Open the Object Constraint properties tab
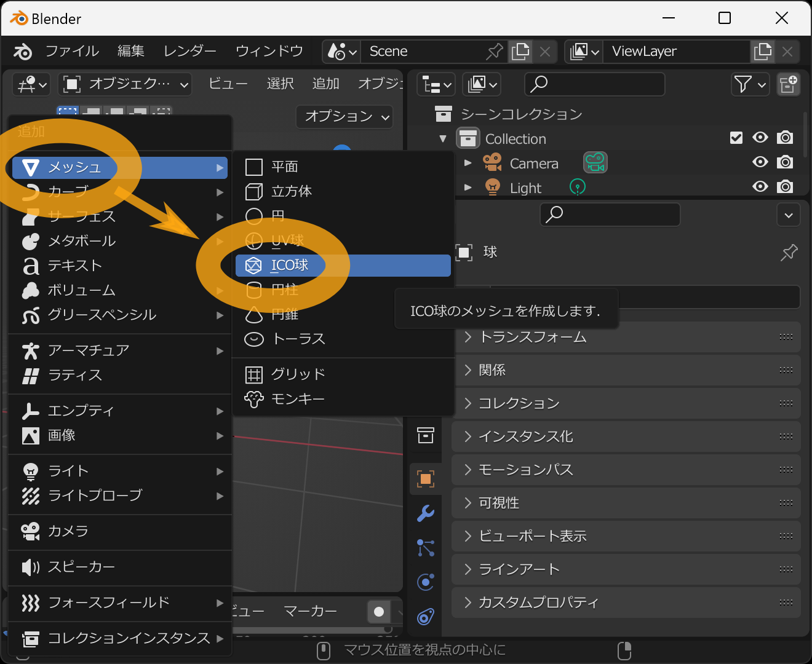812x664 pixels. pyautogui.click(x=425, y=617)
